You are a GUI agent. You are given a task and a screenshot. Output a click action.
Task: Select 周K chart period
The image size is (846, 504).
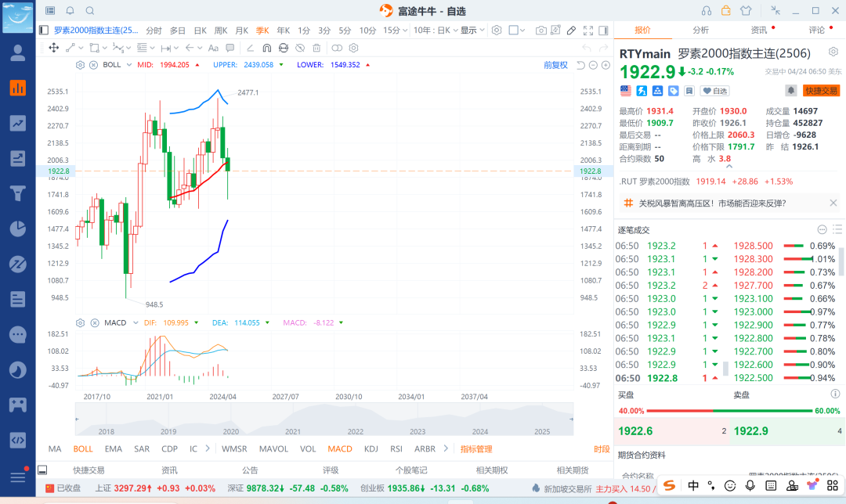pyautogui.click(x=221, y=31)
